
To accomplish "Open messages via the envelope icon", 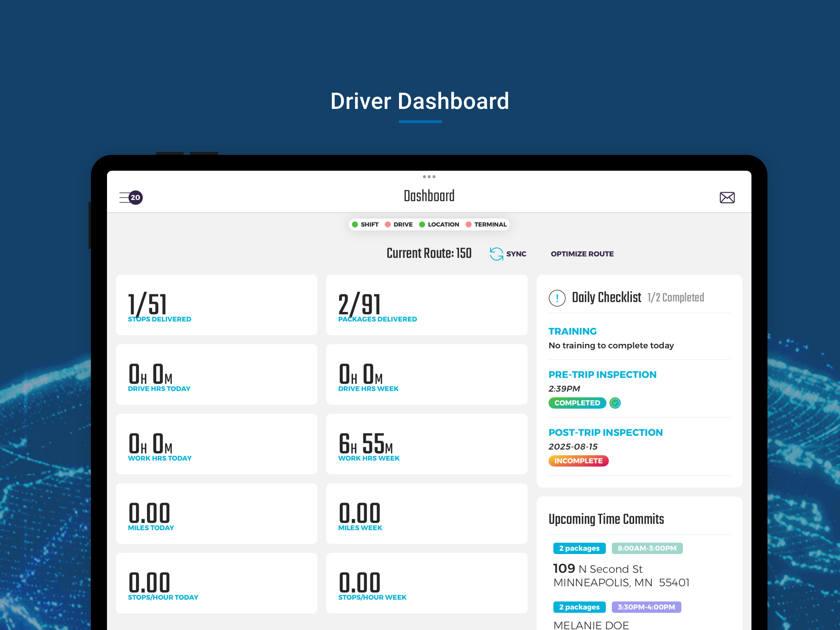I will 727,197.
